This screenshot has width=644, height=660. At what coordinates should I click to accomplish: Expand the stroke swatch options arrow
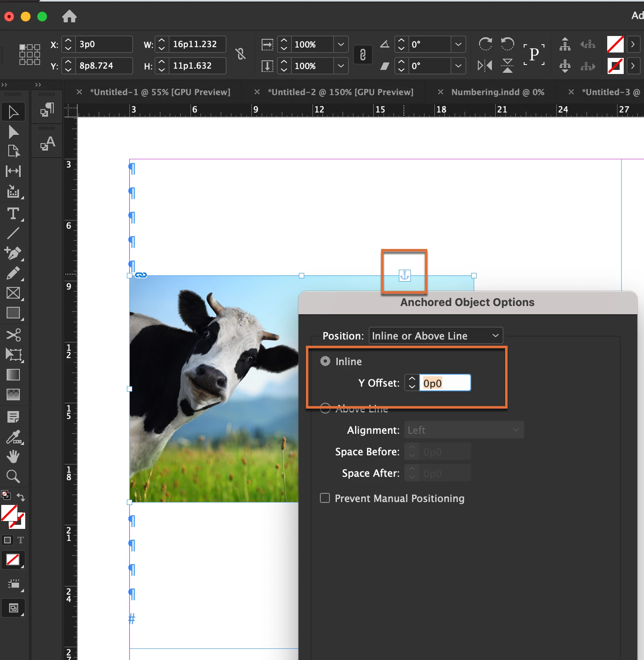coord(633,66)
